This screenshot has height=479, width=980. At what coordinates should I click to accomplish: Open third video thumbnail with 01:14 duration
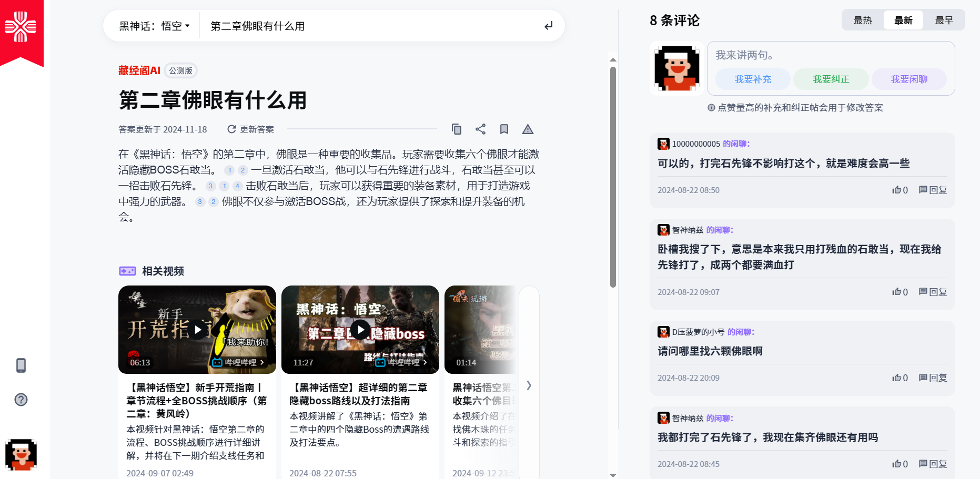pos(480,330)
